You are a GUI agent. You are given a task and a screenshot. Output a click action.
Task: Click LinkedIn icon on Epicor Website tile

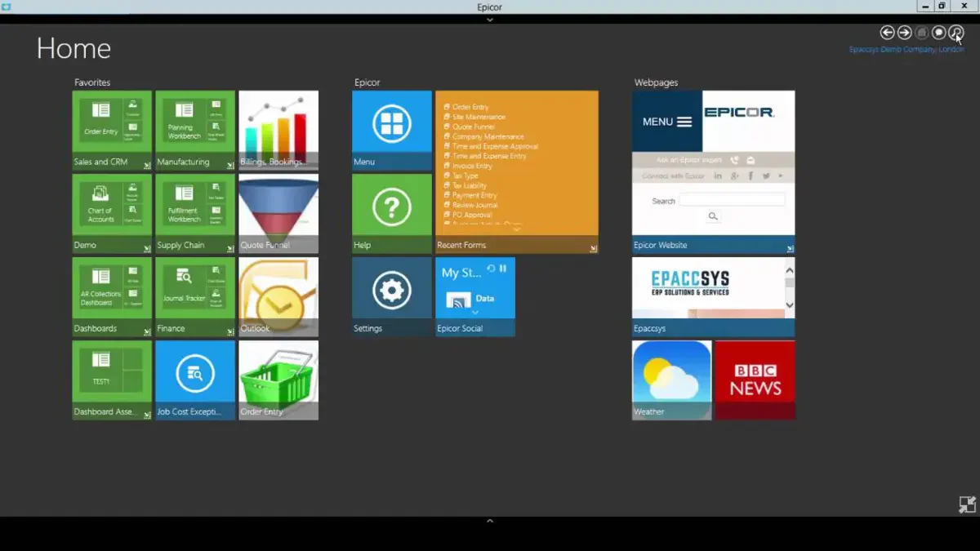[x=719, y=176]
